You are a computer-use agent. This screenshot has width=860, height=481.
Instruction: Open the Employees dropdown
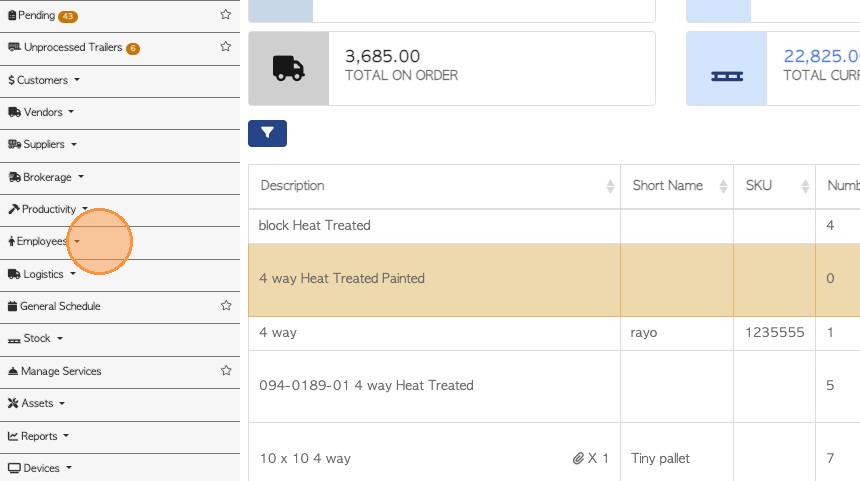tap(44, 241)
